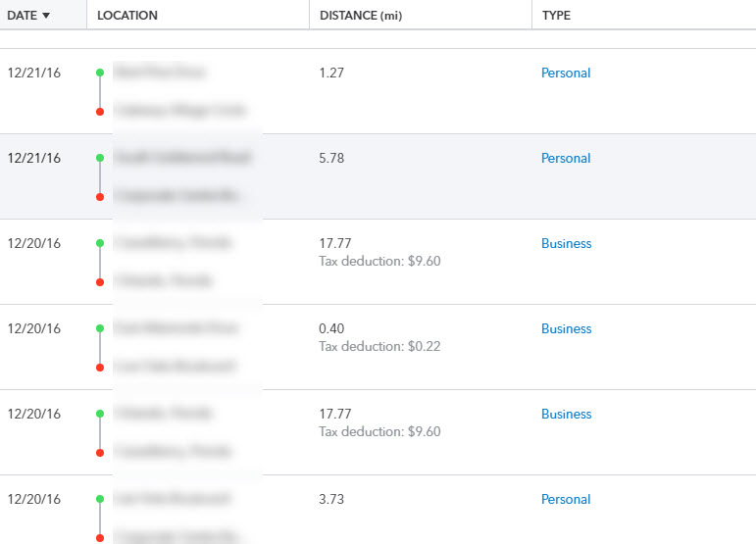Change Business type on first 17.77 mile trip
Viewport: 756px width, 544px height.
point(566,243)
